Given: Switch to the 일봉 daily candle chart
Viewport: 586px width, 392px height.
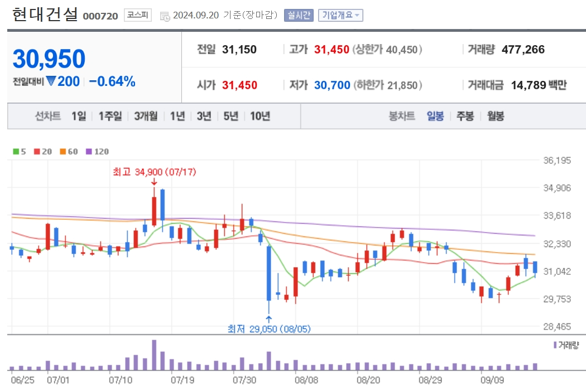Looking at the screenshot, I should pos(435,116).
